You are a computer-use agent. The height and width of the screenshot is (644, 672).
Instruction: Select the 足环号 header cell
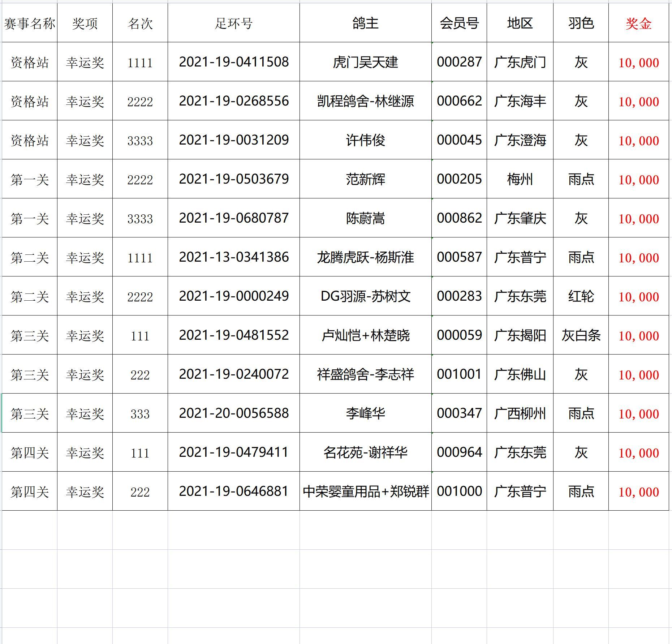234,23
